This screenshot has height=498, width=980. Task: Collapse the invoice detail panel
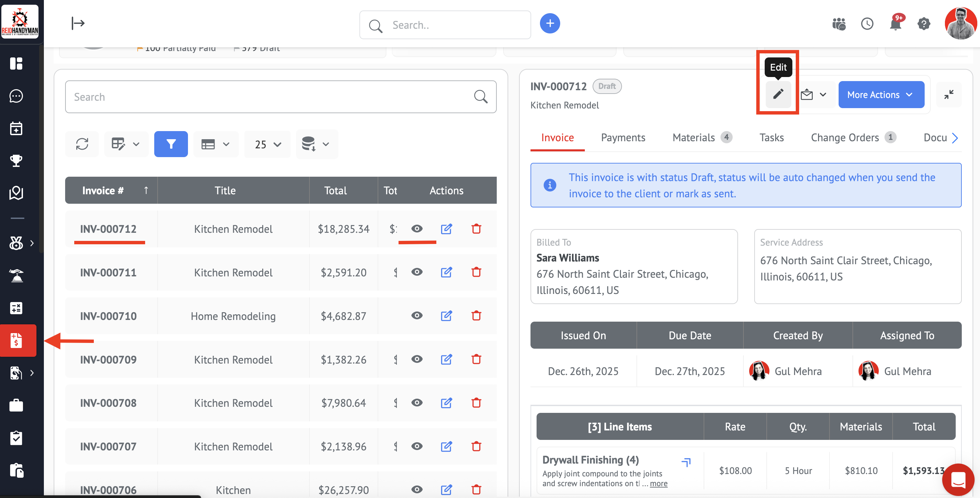pyautogui.click(x=948, y=94)
